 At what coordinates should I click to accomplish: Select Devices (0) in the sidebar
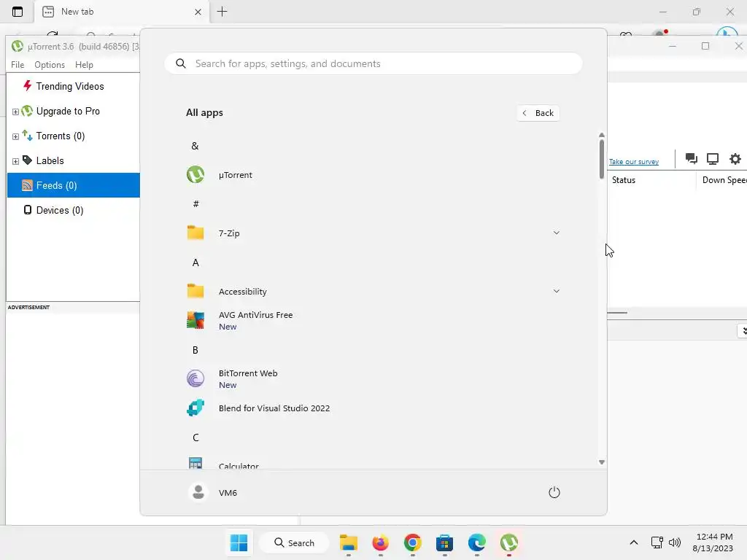click(x=60, y=211)
